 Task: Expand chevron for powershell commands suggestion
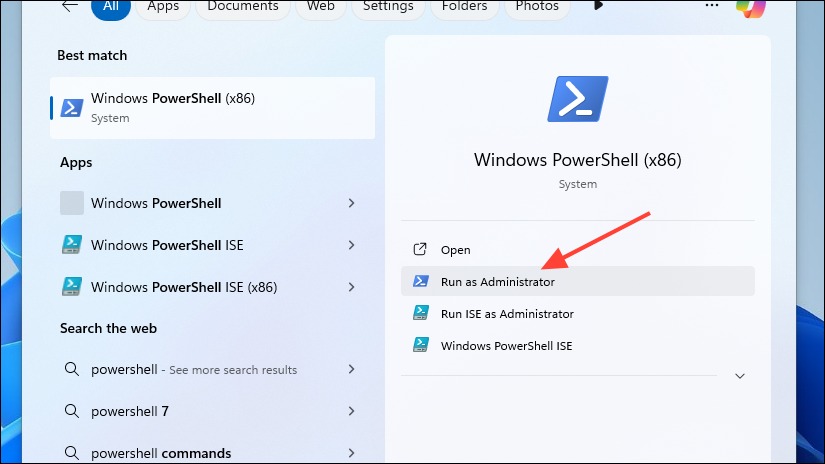pos(351,453)
